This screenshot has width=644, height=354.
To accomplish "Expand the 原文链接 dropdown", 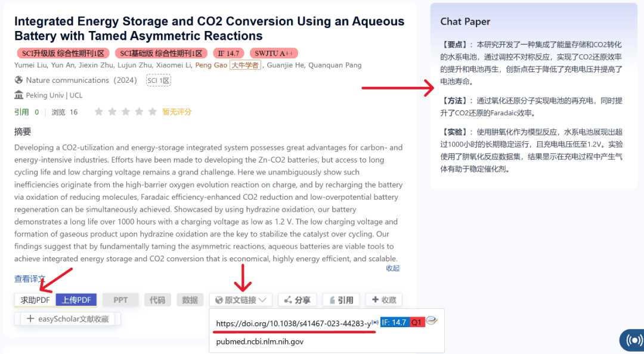I will [x=241, y=300].
